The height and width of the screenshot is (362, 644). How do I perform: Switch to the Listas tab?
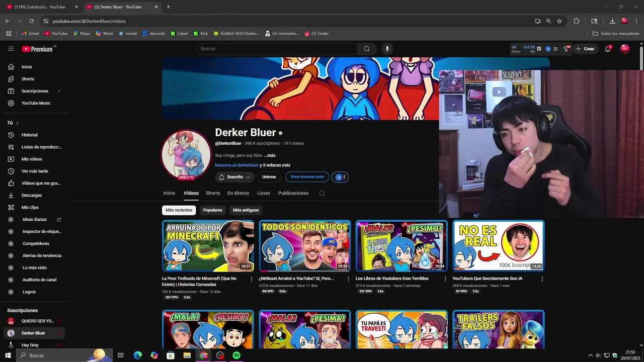tap(264, 193)
